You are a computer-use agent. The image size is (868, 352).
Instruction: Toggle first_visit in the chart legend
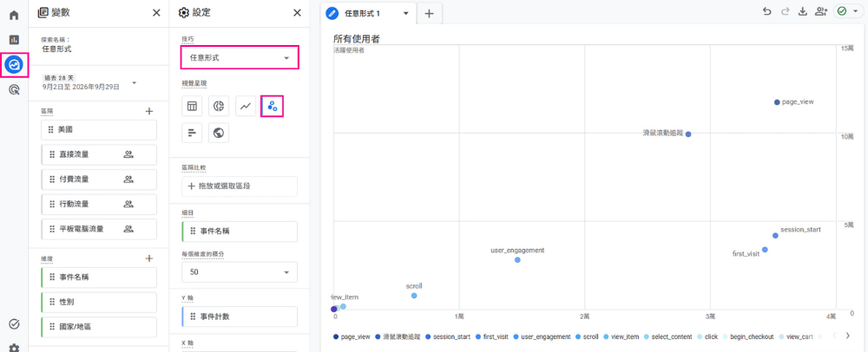click(492, 336)
